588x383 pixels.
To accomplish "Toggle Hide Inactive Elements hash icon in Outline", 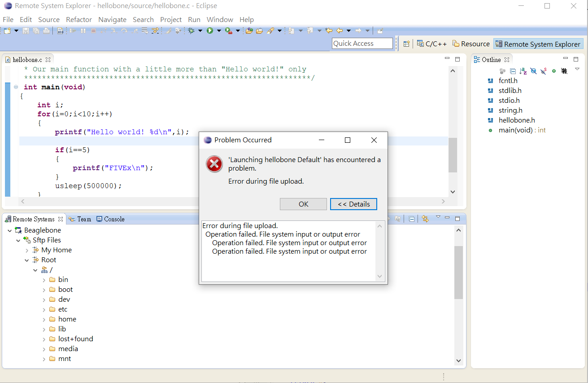I will [x=564, y=71].
